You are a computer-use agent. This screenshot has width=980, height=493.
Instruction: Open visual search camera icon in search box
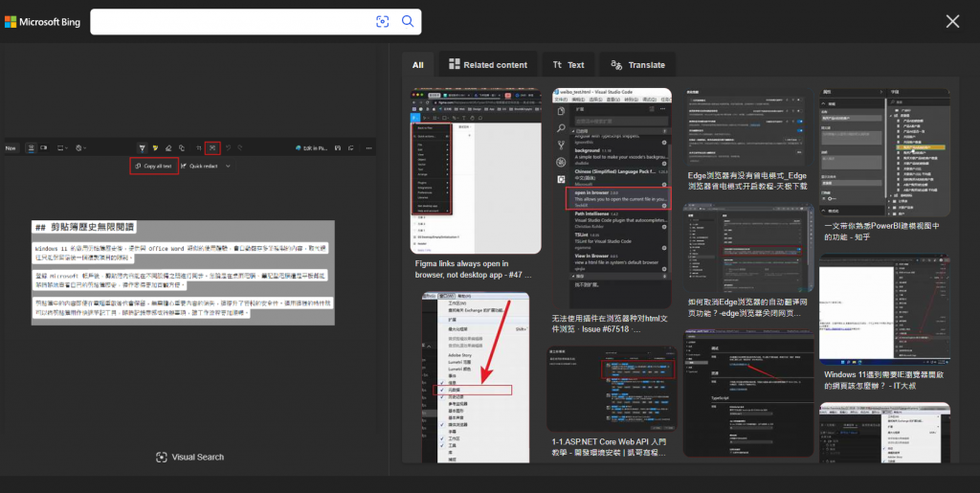(x=383, y=21)
